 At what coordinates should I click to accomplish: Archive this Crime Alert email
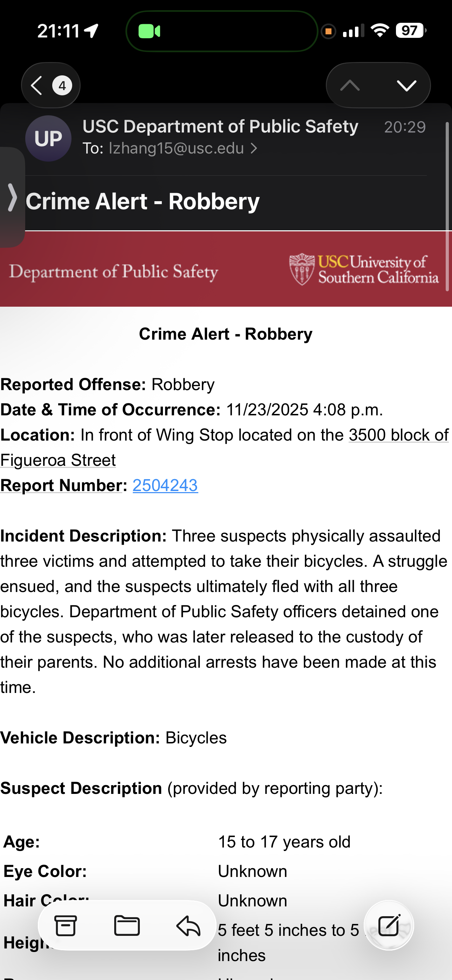66,926
